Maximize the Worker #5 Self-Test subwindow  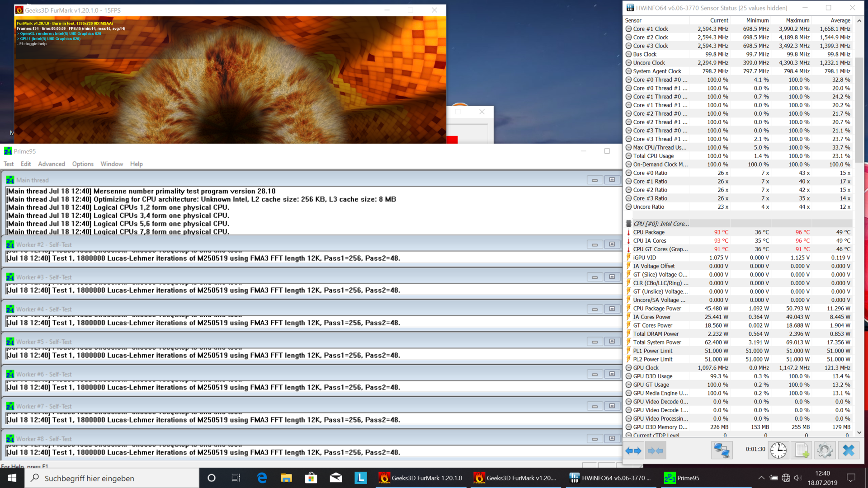tap(612, 342)
